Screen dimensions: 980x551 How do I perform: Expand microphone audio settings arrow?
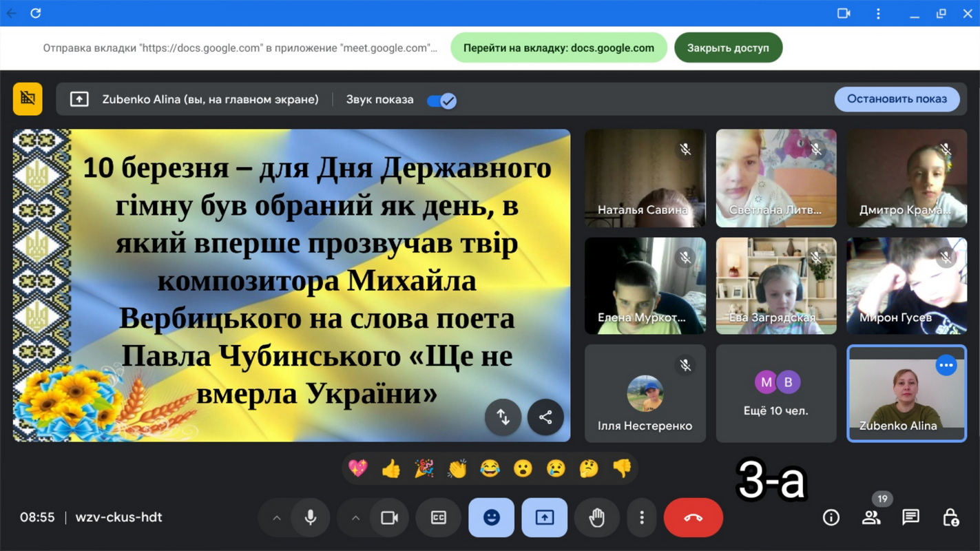click(277, 517)
